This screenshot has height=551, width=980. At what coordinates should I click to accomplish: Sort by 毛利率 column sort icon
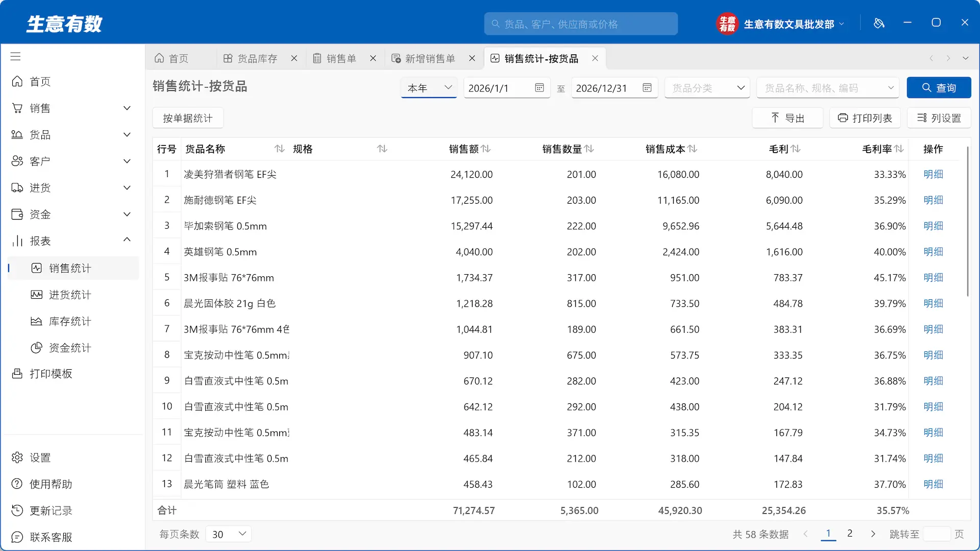pyautogui.click(x=899, y=149)
